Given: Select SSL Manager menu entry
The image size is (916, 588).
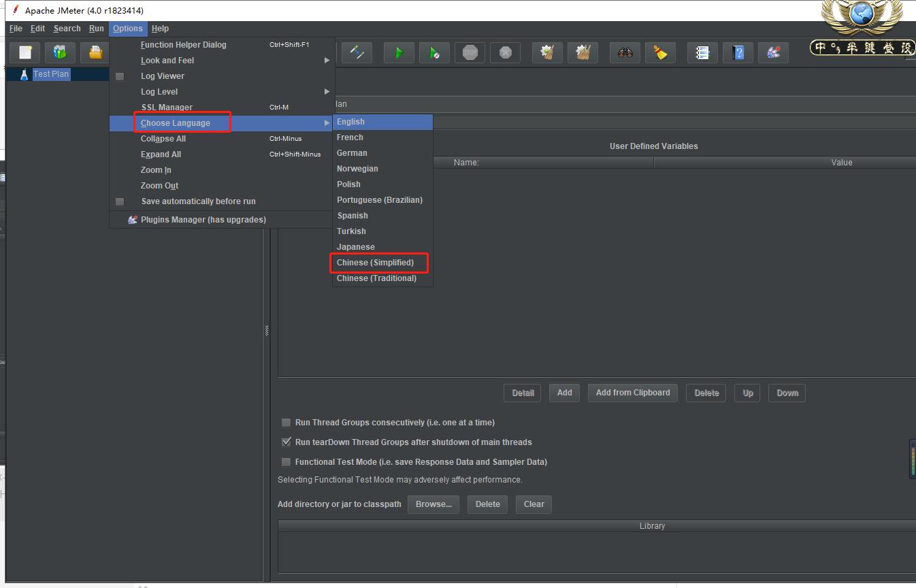Looking at the screenshot, I should tap(222, 108).
